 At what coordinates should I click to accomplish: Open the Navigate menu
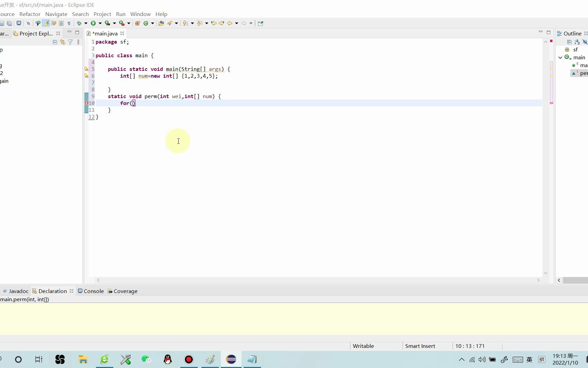pyautogui.click(x=56, y=14)
